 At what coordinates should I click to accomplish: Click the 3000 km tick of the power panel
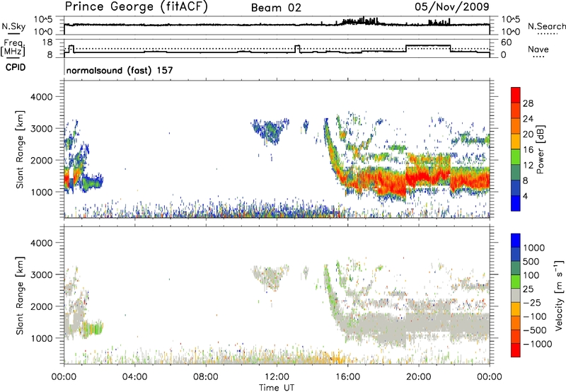pyautogui.click(x=41, y=129)
